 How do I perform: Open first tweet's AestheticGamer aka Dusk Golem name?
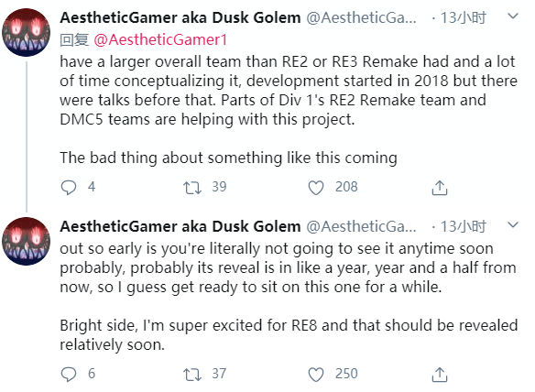pos(180,17)
